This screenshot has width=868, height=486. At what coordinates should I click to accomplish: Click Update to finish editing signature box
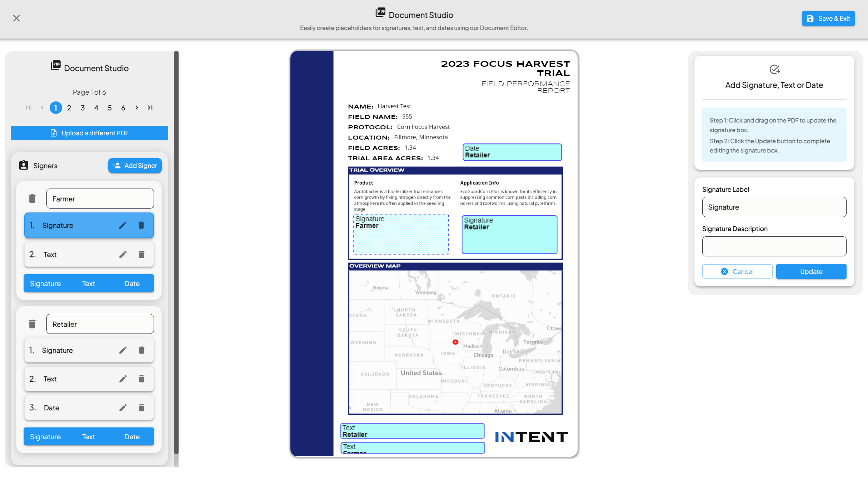[811, 272]
